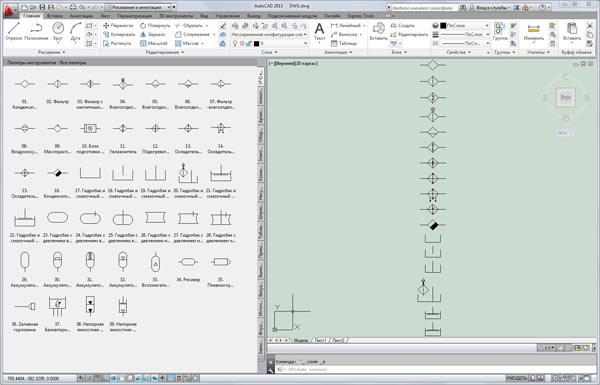Switch to the Вставка ribbon tab
Screen dimensions: 600x385
(55, 16)
